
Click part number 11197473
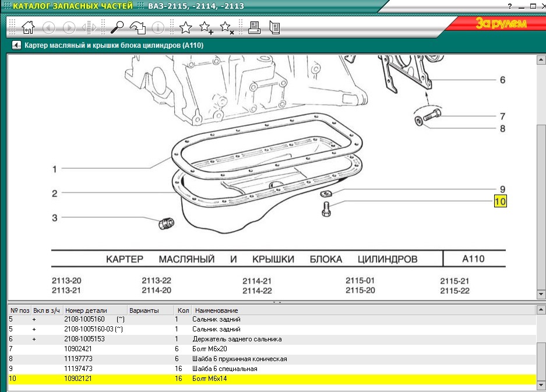(x=78, y=369)
